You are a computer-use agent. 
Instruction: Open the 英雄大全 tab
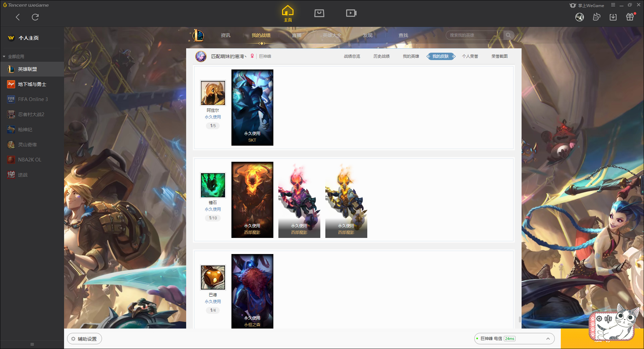coord(332,35)
